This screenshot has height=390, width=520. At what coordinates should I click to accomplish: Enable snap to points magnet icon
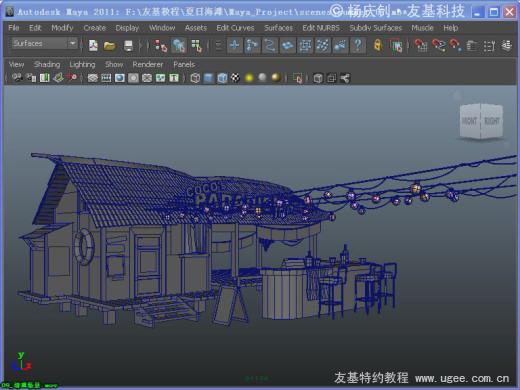455,45
